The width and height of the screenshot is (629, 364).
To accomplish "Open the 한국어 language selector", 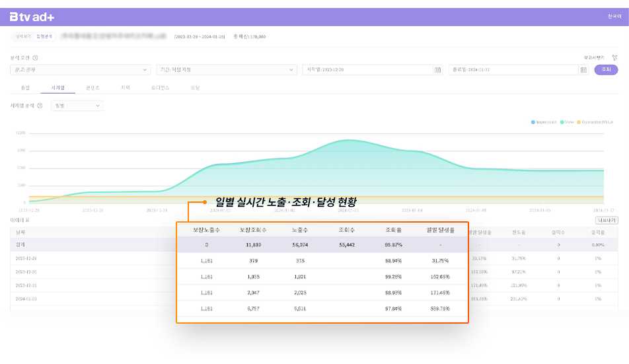I will pos(614,17).
